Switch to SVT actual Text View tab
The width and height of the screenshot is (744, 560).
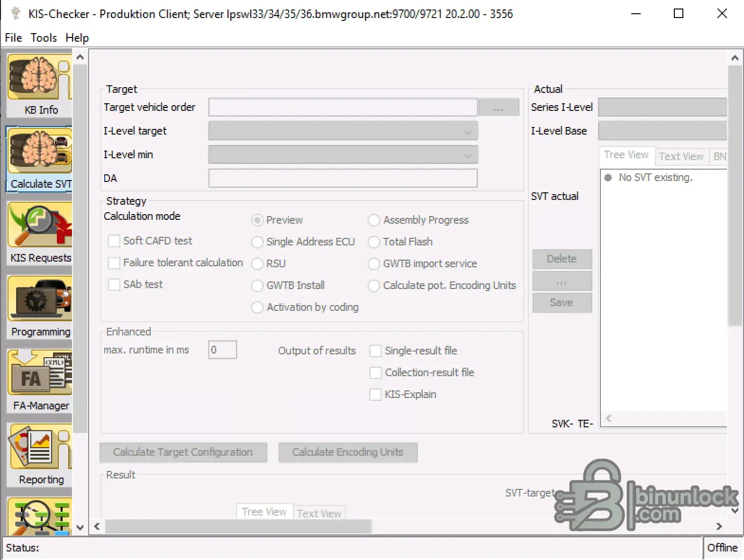click(681, 156)
